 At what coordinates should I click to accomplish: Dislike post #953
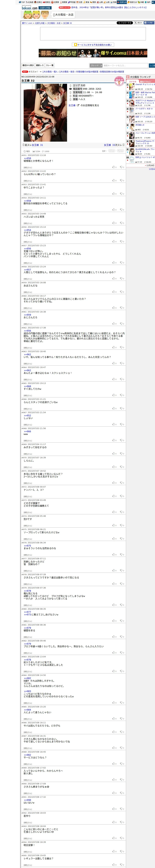pos(122,194)
